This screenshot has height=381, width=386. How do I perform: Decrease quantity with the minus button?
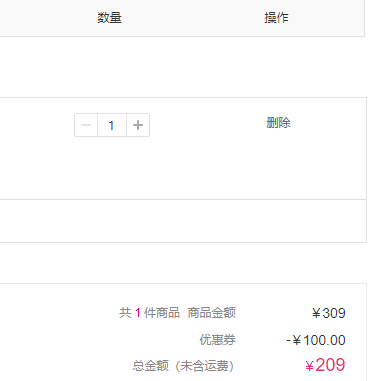[86, 125]
